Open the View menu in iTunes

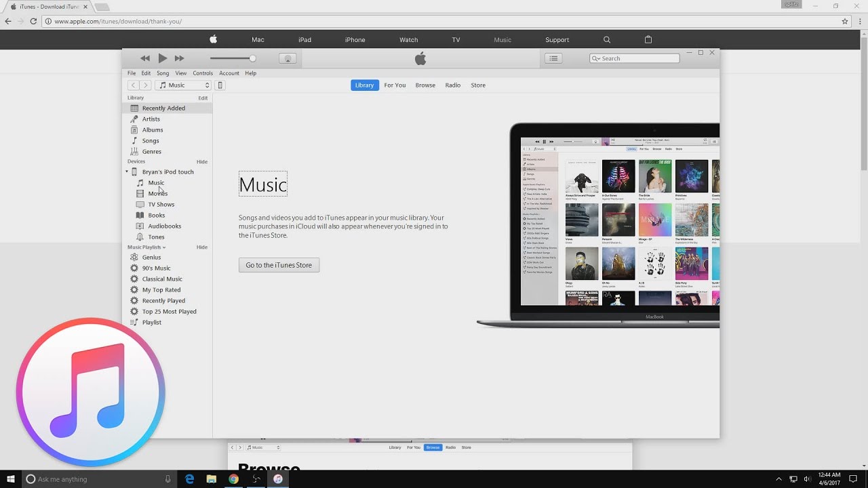pos(181,73)
